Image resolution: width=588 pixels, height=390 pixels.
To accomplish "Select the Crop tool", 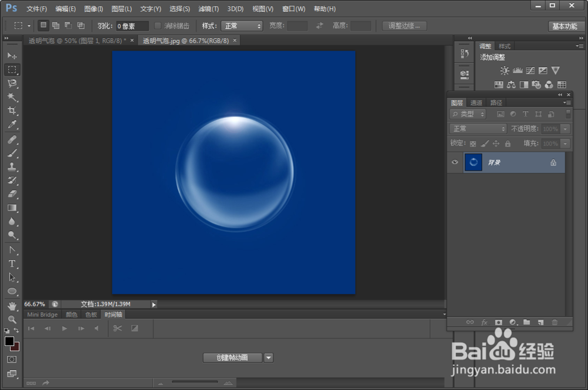I will point(12,111).
